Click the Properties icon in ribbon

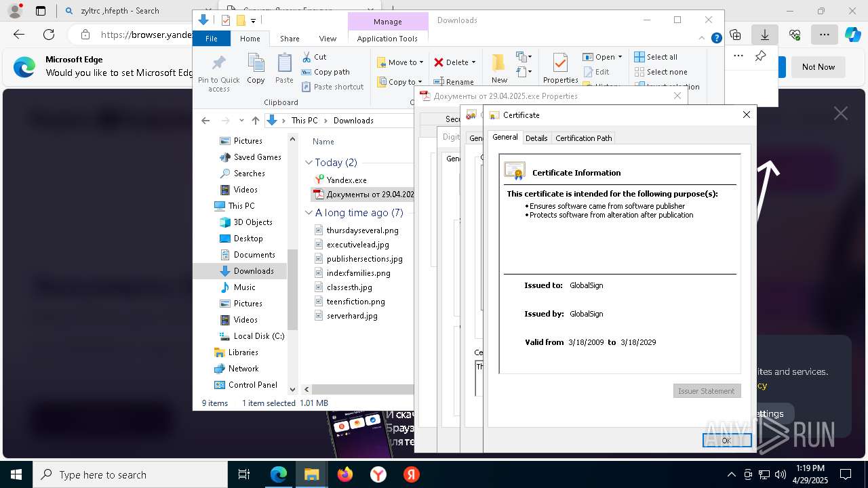[560, 68]
